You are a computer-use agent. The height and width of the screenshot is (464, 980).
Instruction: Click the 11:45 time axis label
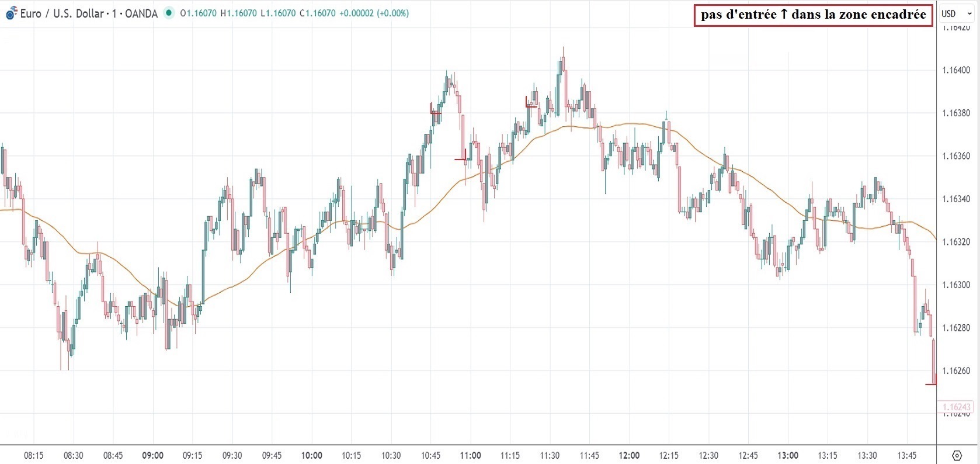(590, 455)
